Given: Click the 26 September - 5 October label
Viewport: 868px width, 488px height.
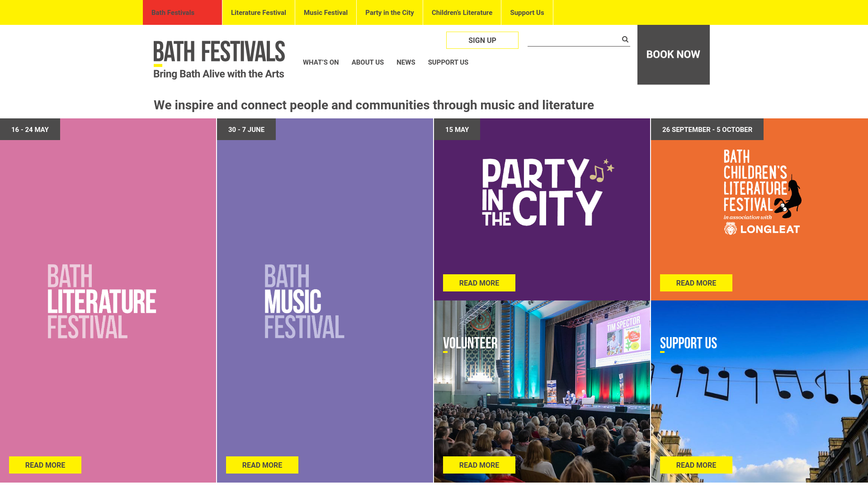Looking at the screenshot, I should coord(707,129).
